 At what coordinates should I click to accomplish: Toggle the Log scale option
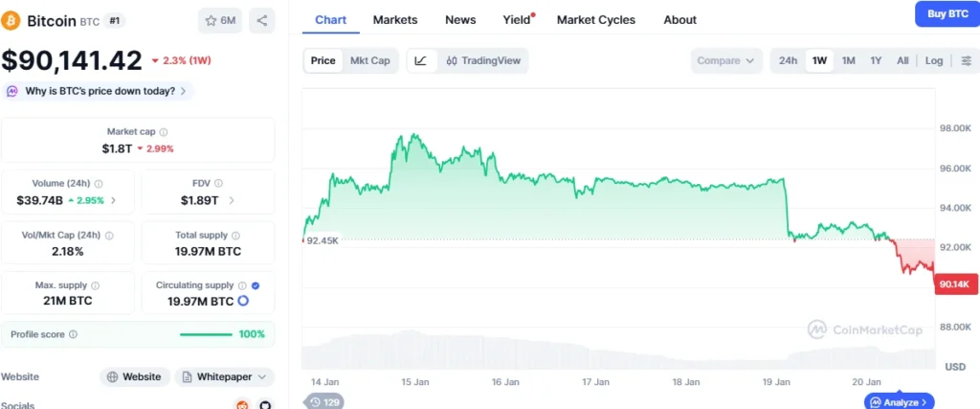pyautogui.click(x=934, y=60)
